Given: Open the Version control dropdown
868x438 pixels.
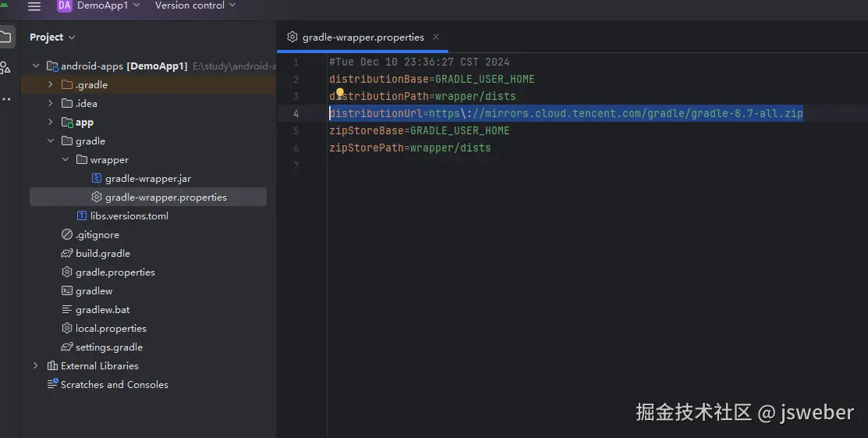Looking at the screenshot, I should pos(195,6).
